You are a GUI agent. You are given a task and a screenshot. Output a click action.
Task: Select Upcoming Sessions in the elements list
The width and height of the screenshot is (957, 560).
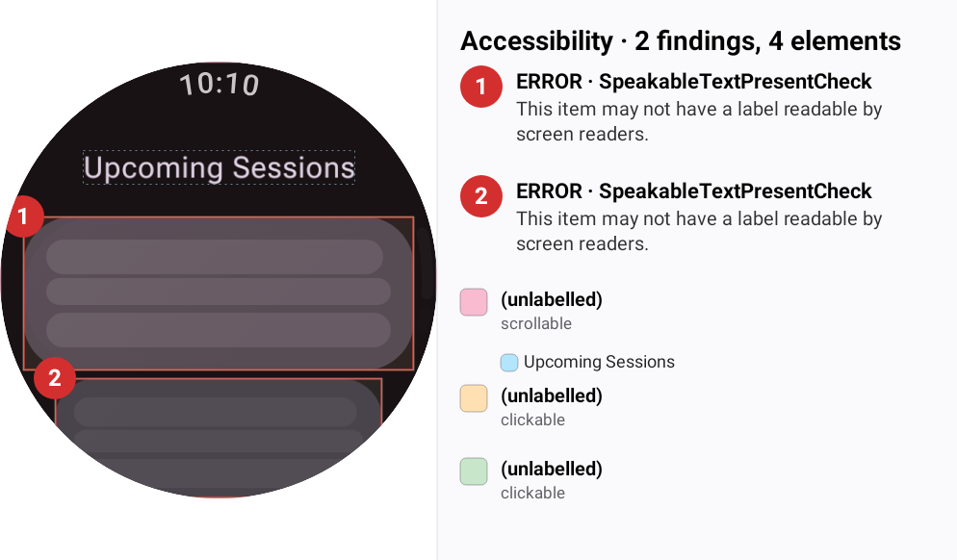coord(599,362)
